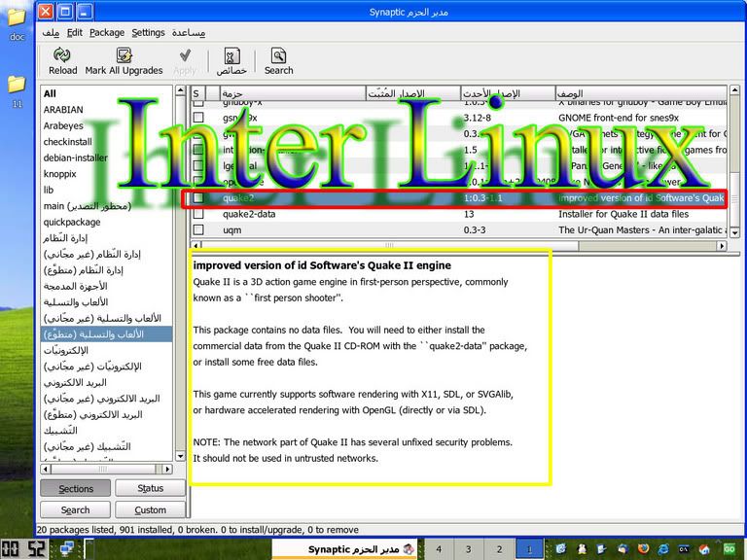The image size is (747, 560).
Task: Click the network computers icon in taskbar
Action: coord(67,549)
